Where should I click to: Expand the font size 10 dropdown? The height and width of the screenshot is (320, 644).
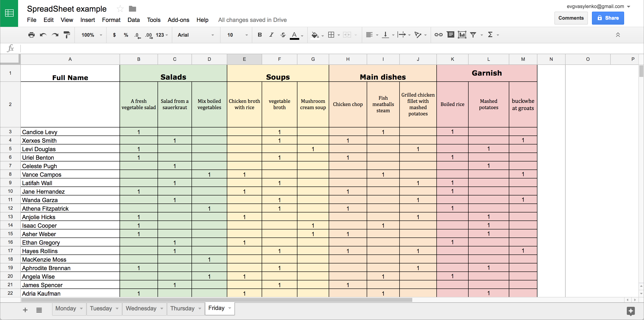237,35
